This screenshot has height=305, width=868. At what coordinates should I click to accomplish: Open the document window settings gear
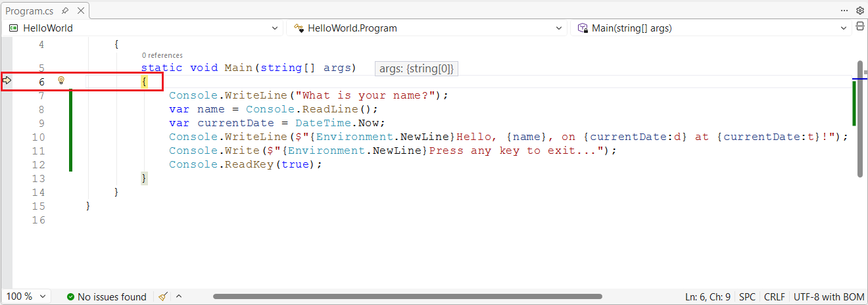click(859, 11)
